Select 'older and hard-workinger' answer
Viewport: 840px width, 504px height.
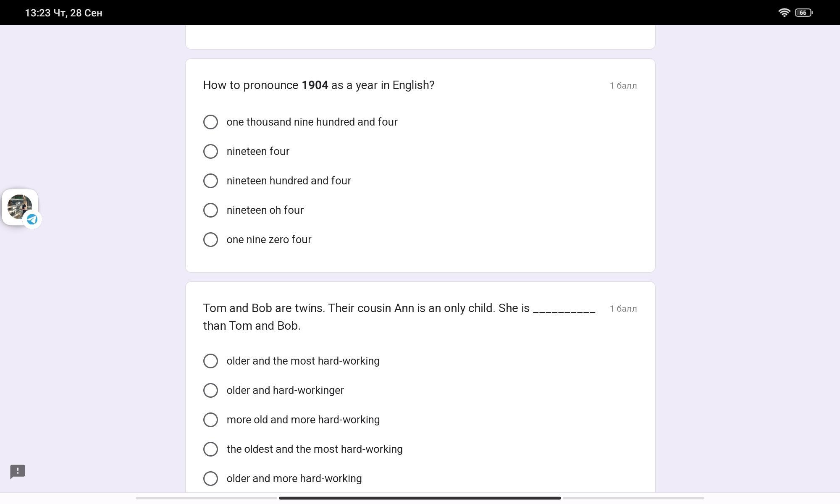point(273,390)
